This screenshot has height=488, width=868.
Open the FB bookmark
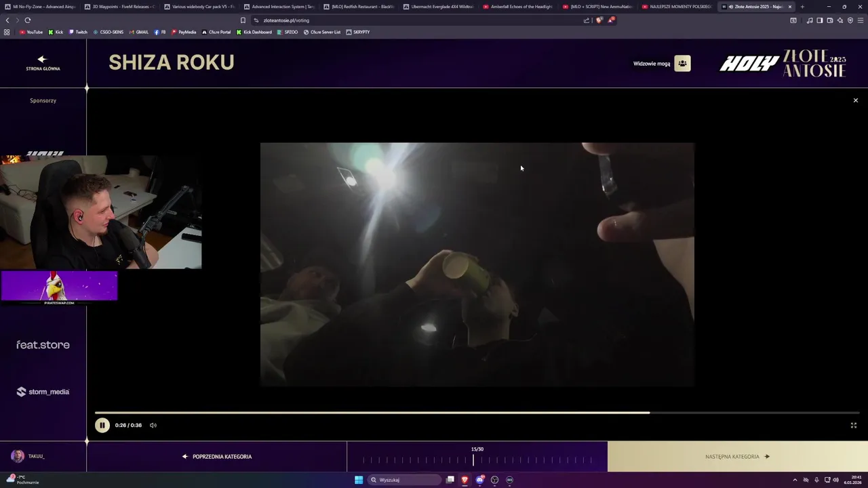[160, 32]
